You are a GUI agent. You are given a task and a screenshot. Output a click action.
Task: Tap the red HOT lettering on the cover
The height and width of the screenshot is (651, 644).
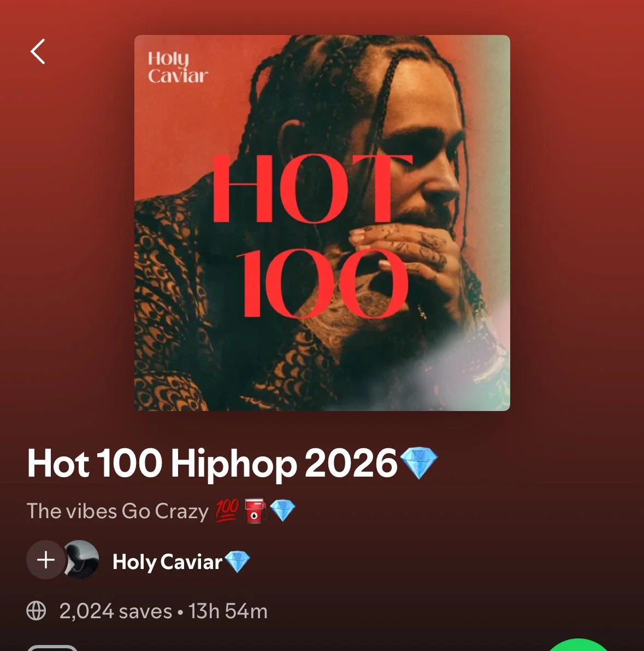(312, 189)
